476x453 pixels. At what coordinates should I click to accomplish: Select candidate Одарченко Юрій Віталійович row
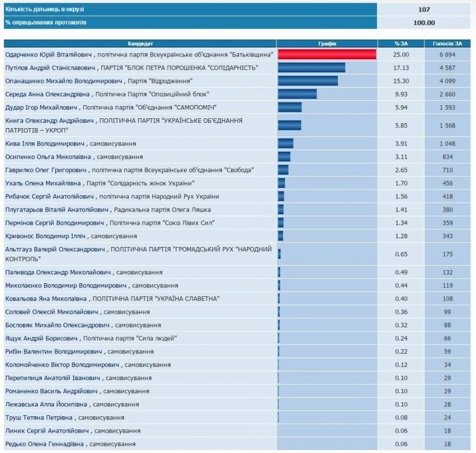tap(237, 54)
